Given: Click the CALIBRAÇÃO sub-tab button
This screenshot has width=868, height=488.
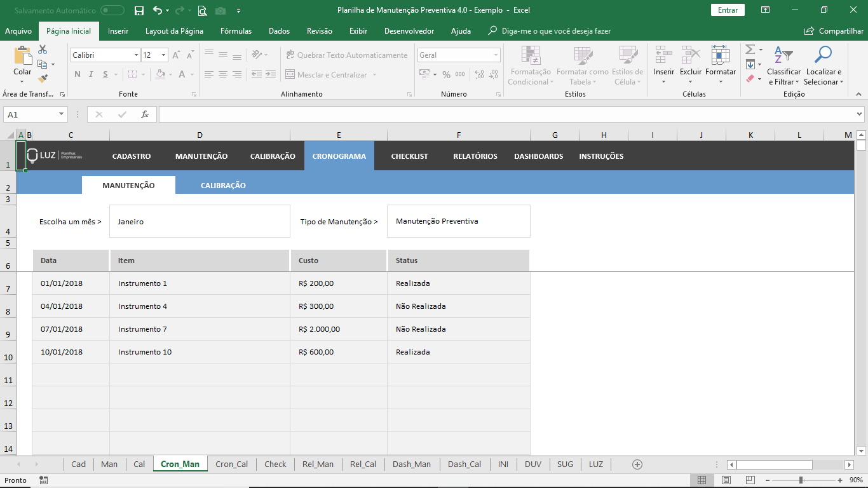Looking at the screenshot, I should pos(223,186).
